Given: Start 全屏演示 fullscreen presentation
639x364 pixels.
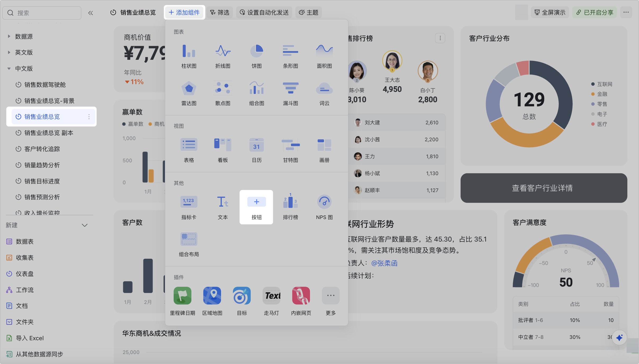Looking at the screenshot, I should [550, 12].
